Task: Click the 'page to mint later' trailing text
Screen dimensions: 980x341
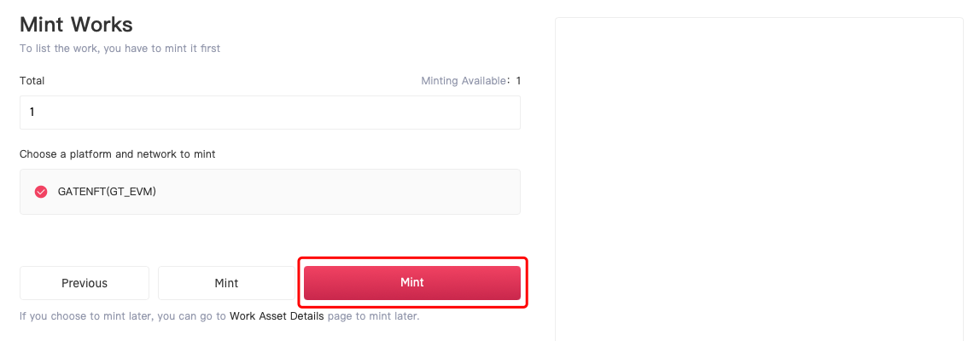Action: (373, 316)
